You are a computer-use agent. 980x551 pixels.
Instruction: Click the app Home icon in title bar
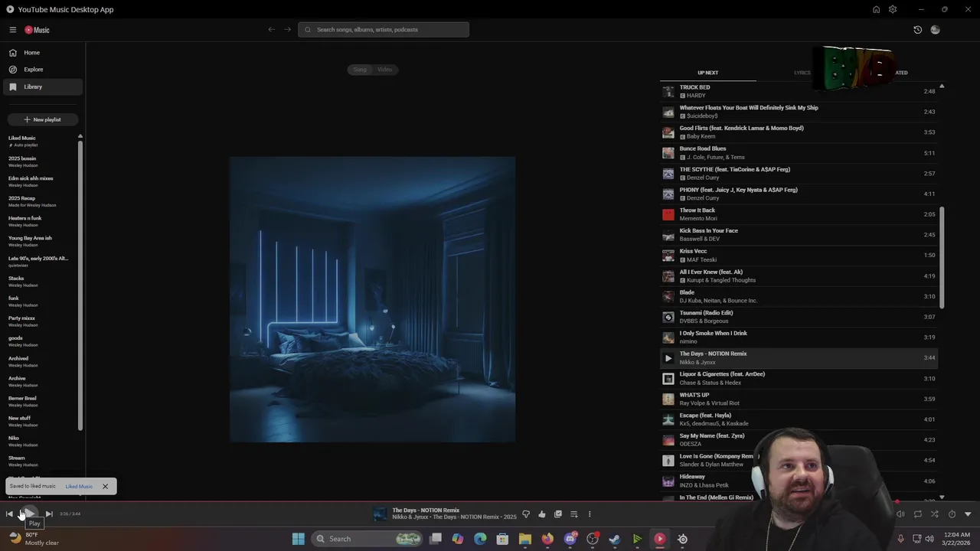pos(876,9)
